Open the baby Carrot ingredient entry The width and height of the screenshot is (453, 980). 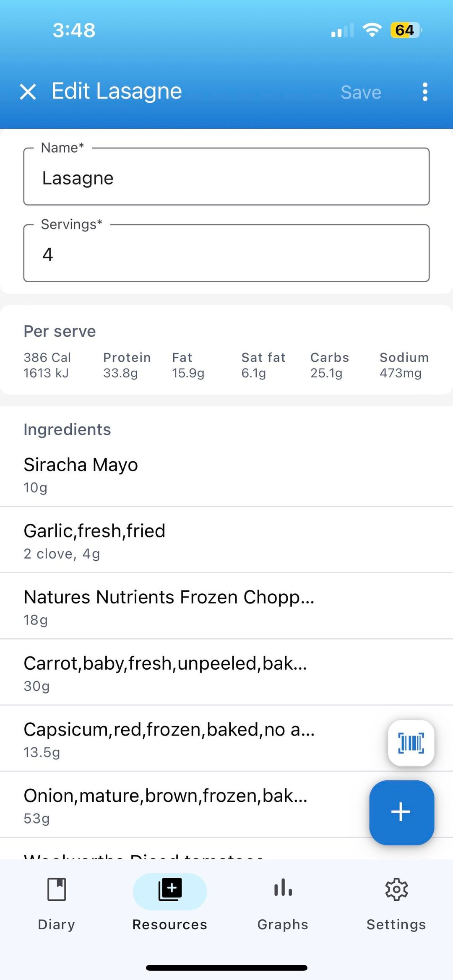point(168,673)
